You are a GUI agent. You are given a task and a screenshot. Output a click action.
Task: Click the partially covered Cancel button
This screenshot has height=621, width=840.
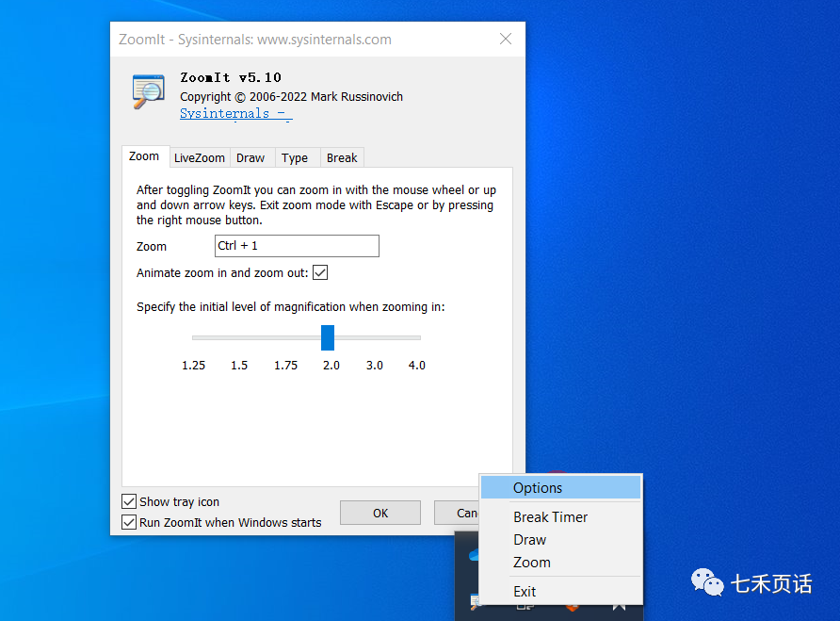(457, 514)
